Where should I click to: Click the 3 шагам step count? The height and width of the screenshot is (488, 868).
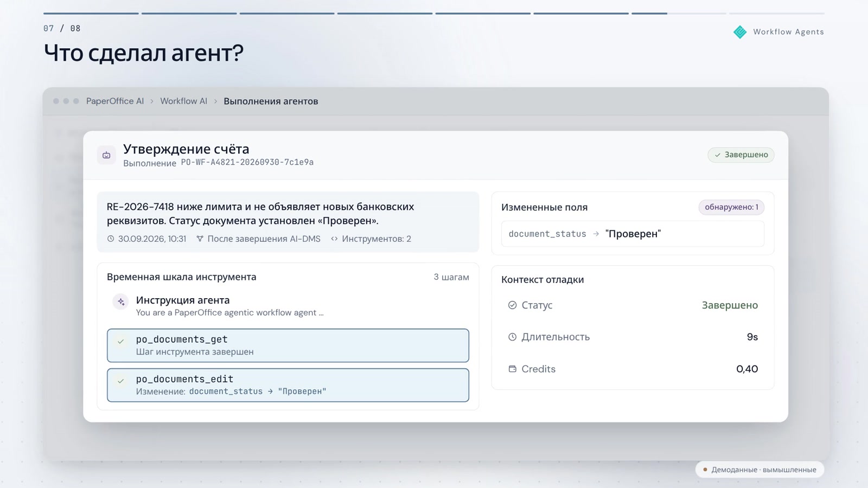click(x=451, y=277)
